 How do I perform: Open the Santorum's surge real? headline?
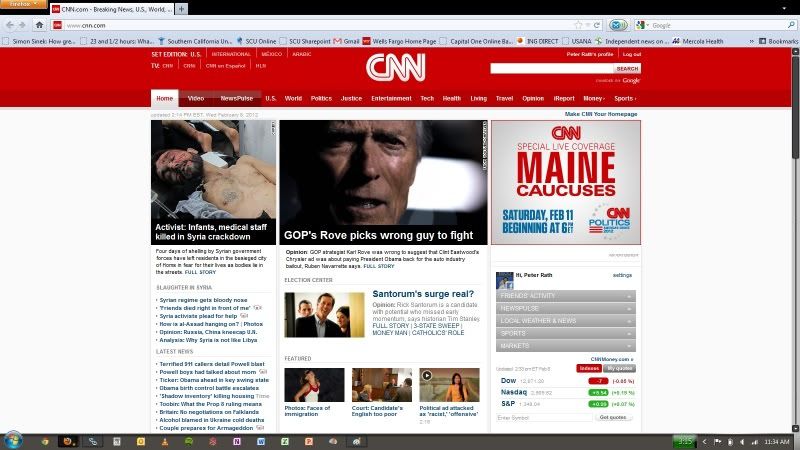click(x=423, y=294)
